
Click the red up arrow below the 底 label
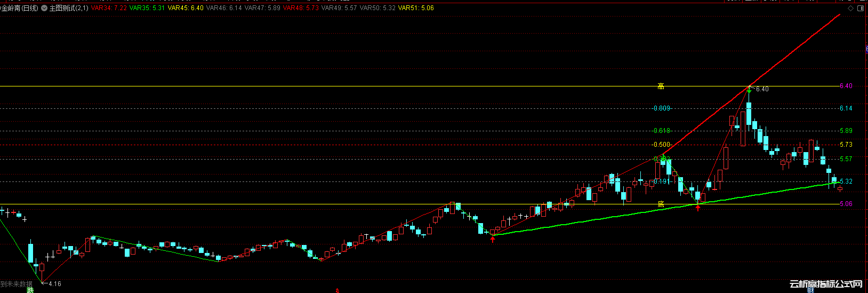point(698,208)
